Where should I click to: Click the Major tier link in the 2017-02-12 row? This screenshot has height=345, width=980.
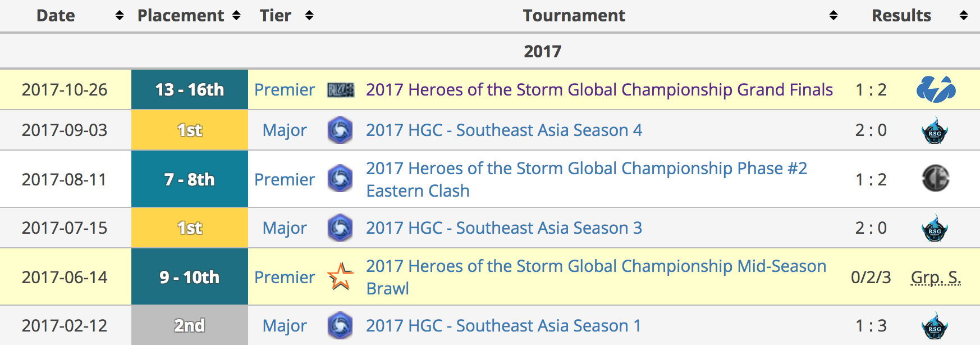[285, 326]
